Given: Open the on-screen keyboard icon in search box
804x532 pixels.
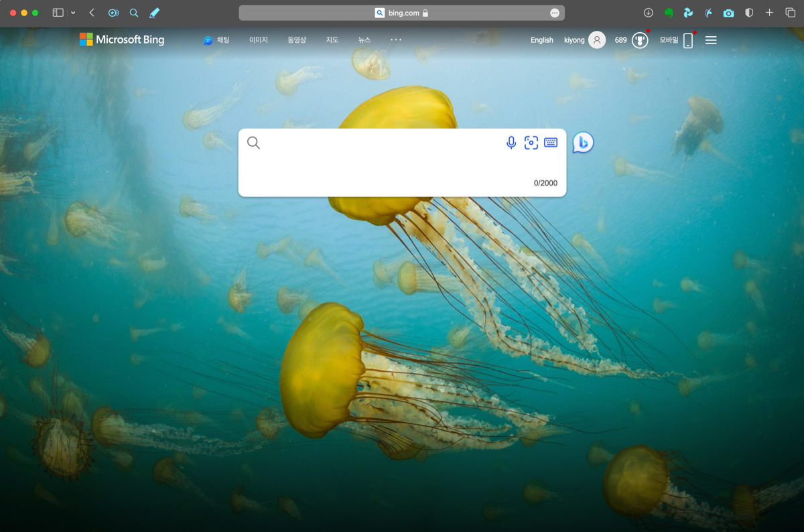Looking at the screenshot, I should pos(551,143).
